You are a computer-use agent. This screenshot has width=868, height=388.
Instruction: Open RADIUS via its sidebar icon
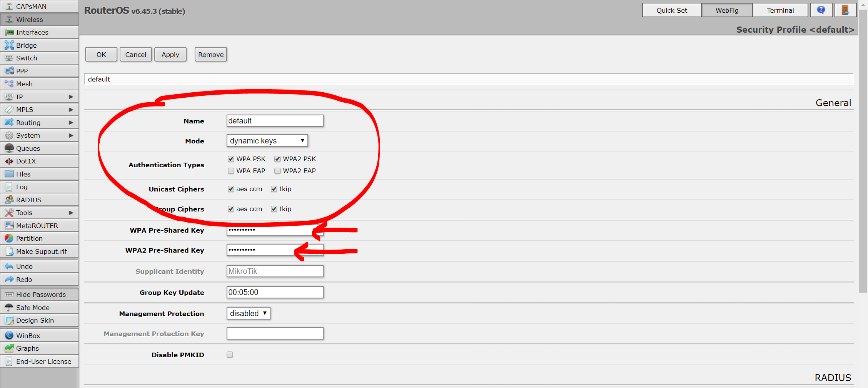coord(9,200)
